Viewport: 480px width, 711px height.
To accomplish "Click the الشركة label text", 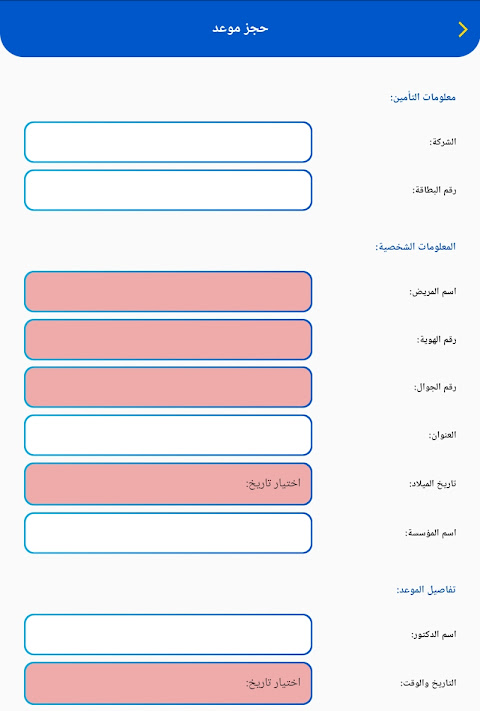I will 443,142.
